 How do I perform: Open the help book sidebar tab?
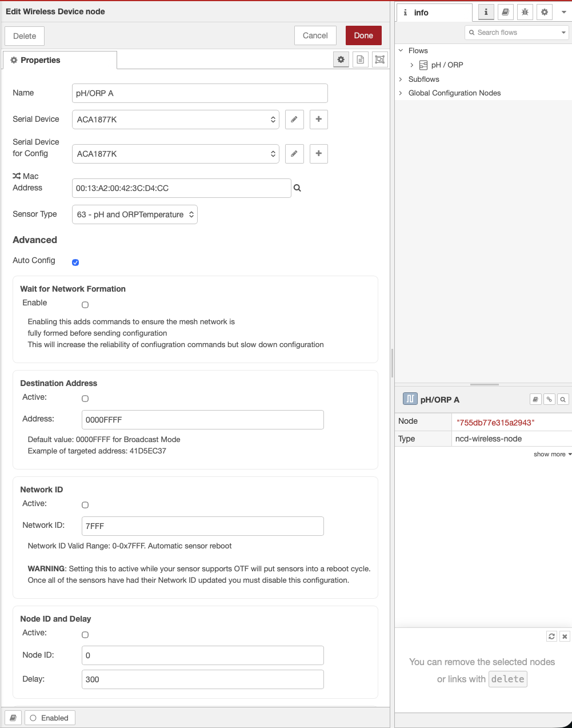505,12
